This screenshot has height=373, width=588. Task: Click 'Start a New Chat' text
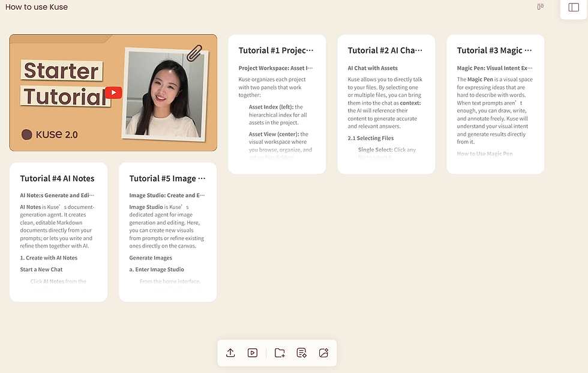tap(41, 270)
